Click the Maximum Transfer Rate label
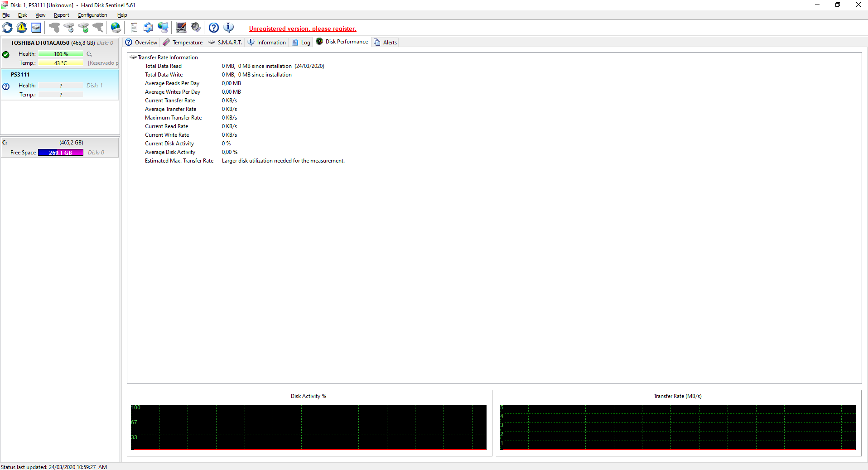This screenshot has height=470, width=868. [x=174, y=118]
